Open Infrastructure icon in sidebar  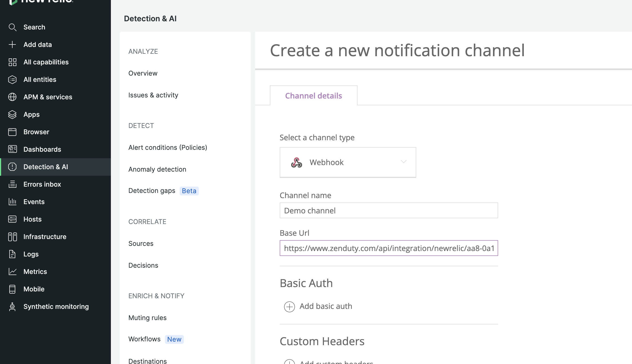coord(12,237)
